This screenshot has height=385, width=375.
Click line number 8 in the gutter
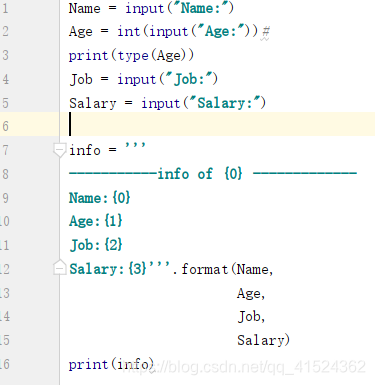point(5,174)
